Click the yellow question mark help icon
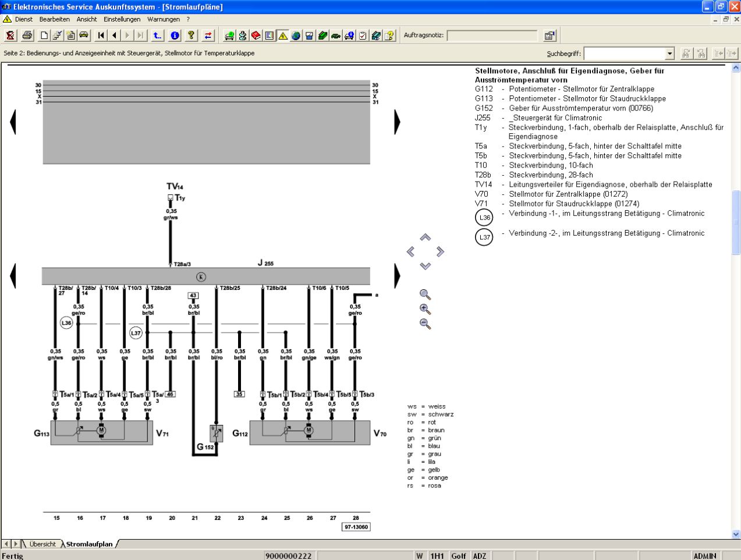The width and height of the screenshot is (741, 560). pyautogui.click(x=191, y=36)
